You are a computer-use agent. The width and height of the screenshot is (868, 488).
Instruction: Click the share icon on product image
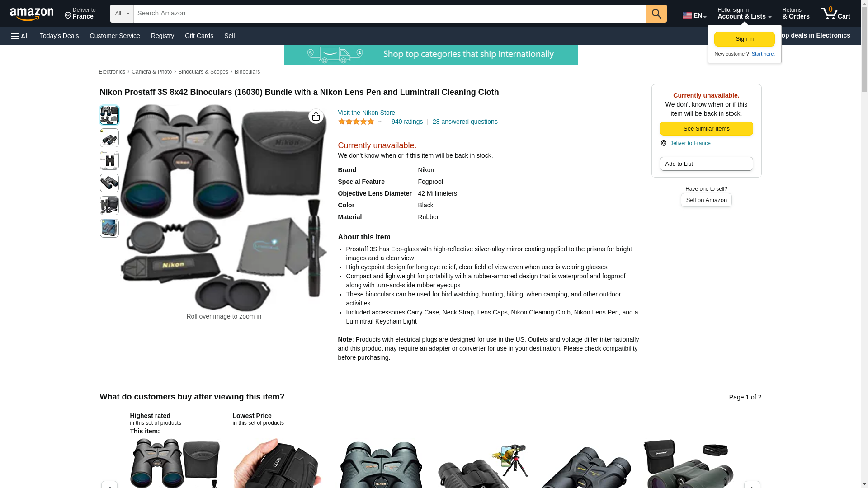point(316,117)
